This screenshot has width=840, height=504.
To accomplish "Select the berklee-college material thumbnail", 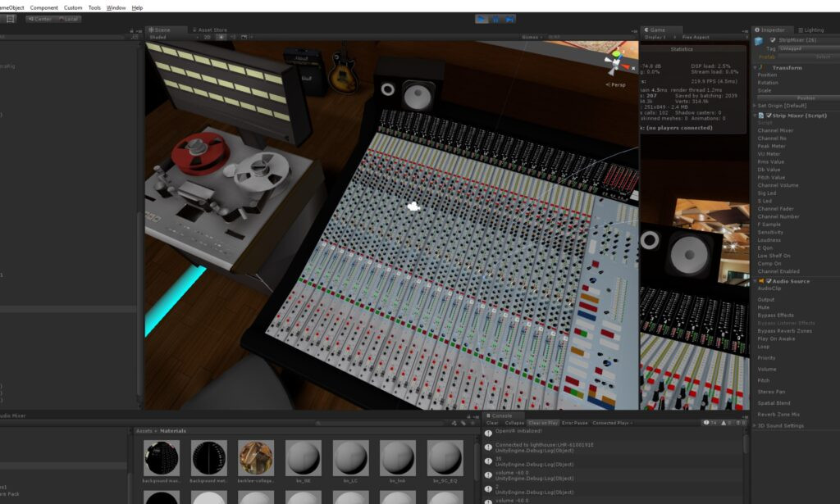I will click(256, 459).
